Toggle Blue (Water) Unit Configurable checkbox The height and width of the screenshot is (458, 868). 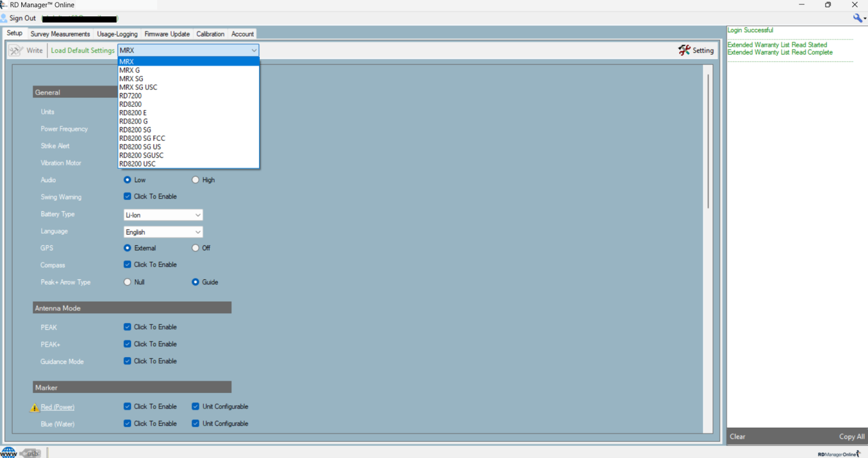point(195,423)
